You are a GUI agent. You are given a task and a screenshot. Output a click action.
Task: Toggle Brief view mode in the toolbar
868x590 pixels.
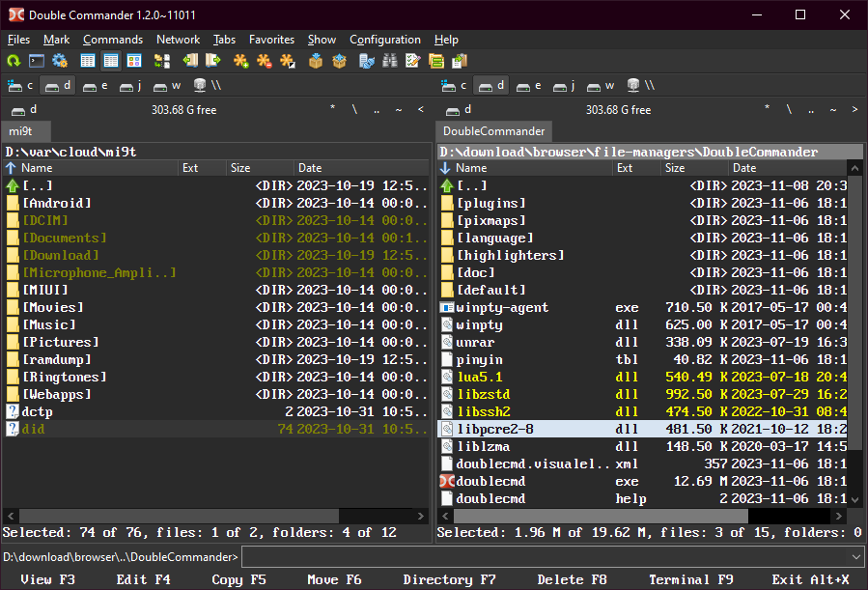coord(88,61)
